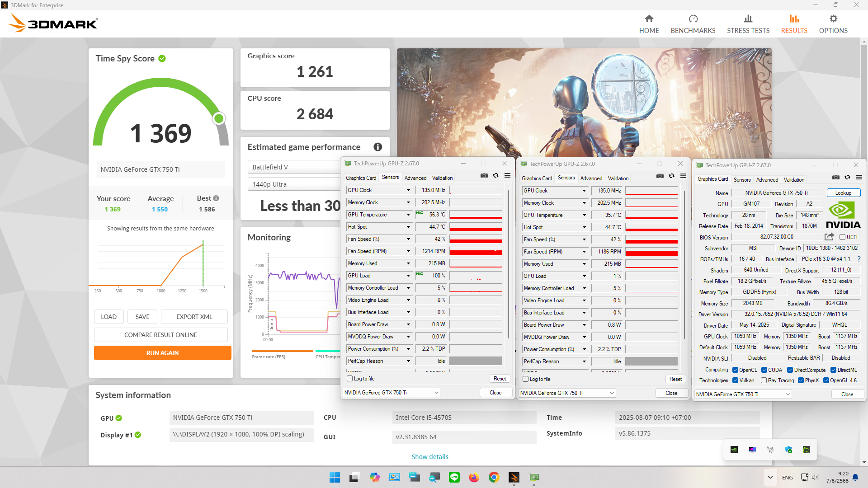
Task: Open the Sensors tab in the rightmost GPU-Z window
Action: [x=742, y=179]
